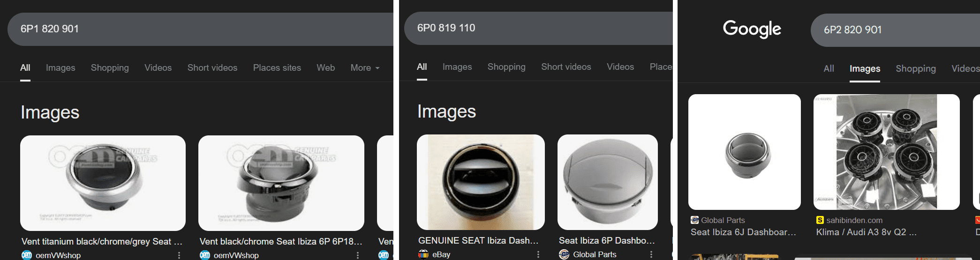Switch to All tab in 6P2 820 901 search
The height and width of the screenshot is (260, 980).
tap(829, 69)
